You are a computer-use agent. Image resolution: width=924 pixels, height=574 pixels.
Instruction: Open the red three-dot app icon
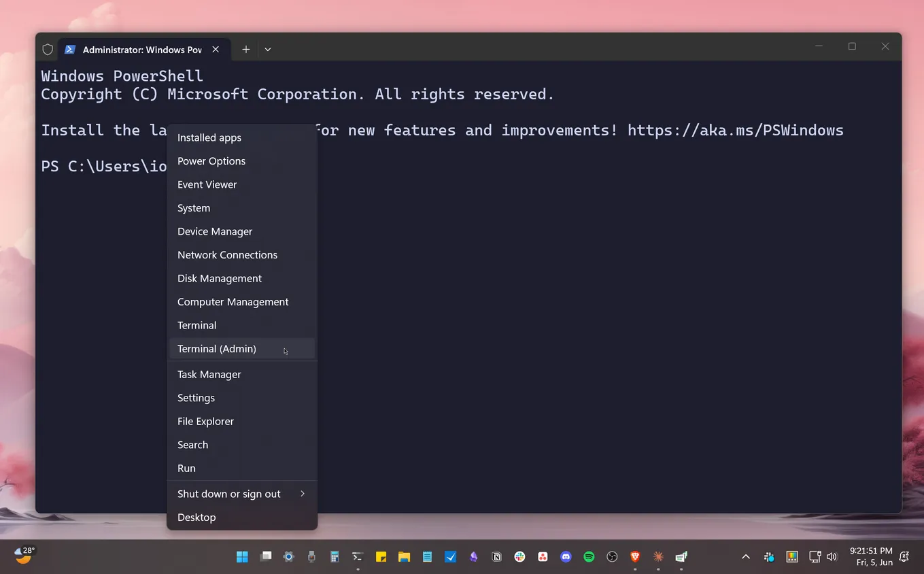[543, 557]
